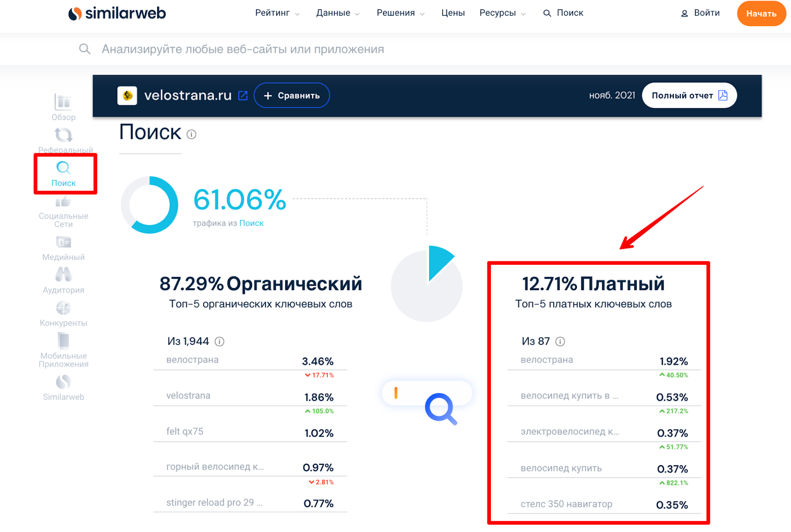Click the 17.71% decline indicator
This screenshot has height=532, width=791.
point(319,375)
